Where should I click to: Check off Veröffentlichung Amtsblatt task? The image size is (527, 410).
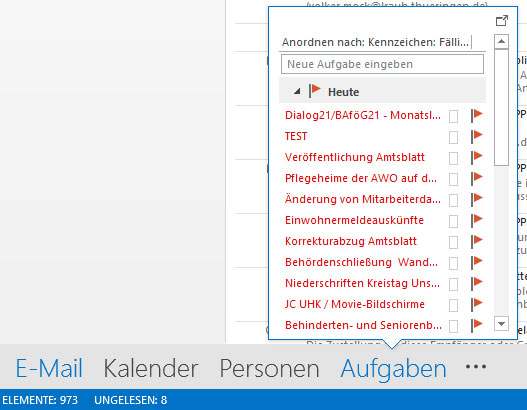pyautogui.click(x=453, y=159)
